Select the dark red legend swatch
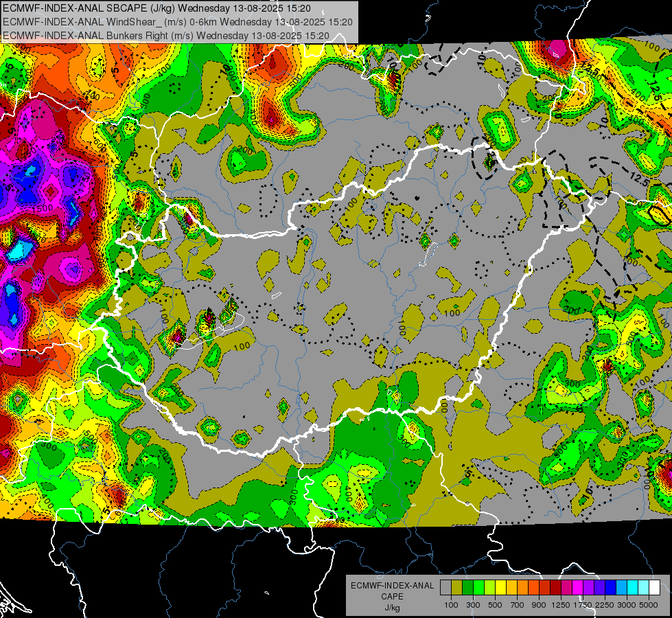672x618 pixels. pos(555,588)
